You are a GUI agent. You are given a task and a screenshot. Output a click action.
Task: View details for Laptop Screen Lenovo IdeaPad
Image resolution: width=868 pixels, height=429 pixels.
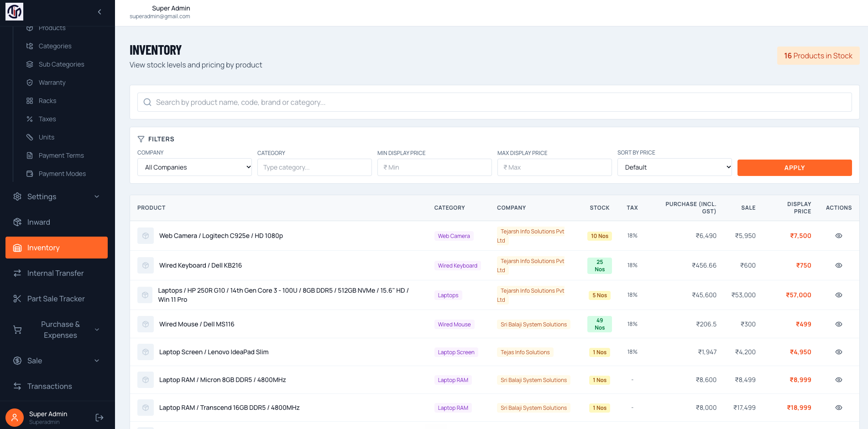point(839,352)
